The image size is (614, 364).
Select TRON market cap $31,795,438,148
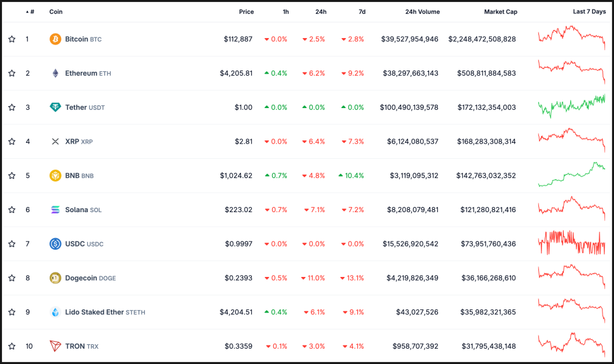coord(489,346)
